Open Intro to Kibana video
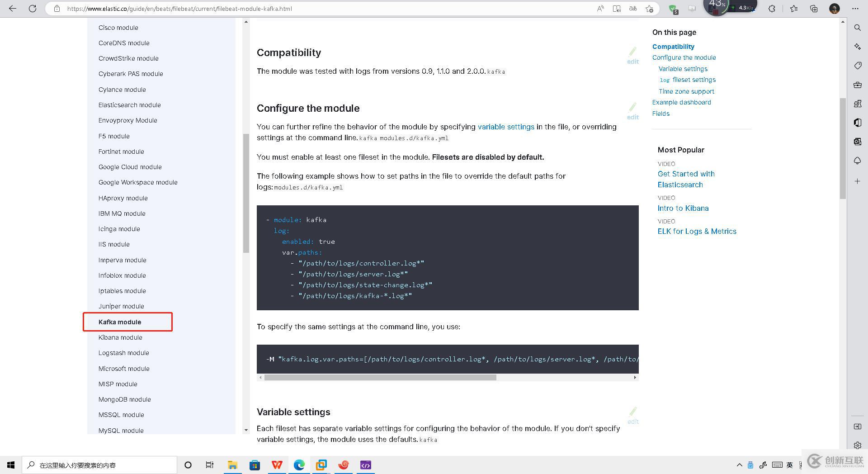 pyautogui.click(x=683, y=208)
